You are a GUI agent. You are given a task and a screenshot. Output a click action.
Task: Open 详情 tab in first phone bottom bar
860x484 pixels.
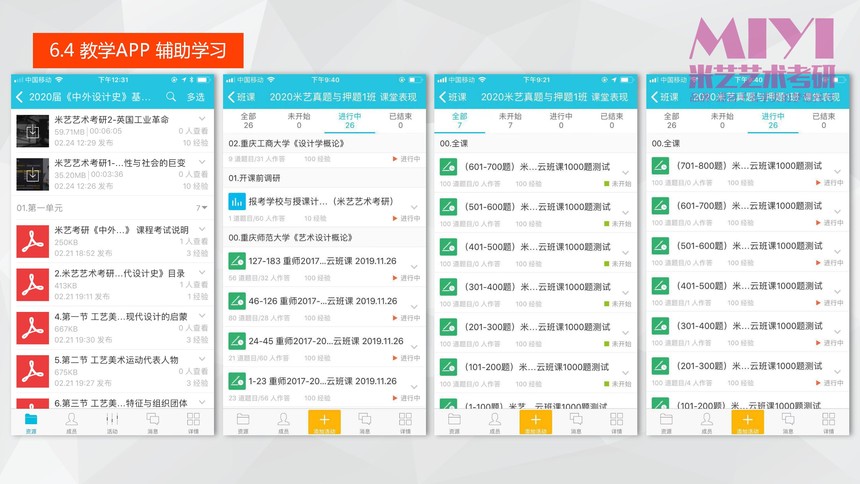194,423
